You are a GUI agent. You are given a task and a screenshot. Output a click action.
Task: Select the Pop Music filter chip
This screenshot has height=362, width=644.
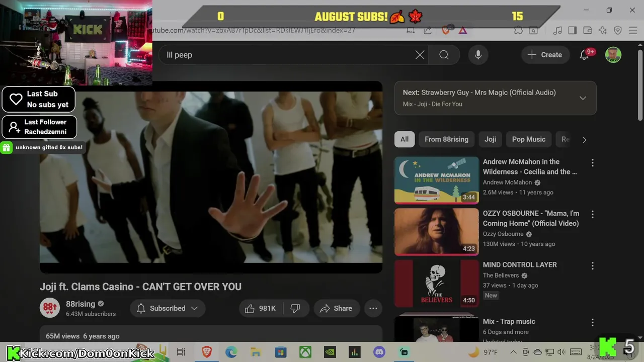[528, 139]
